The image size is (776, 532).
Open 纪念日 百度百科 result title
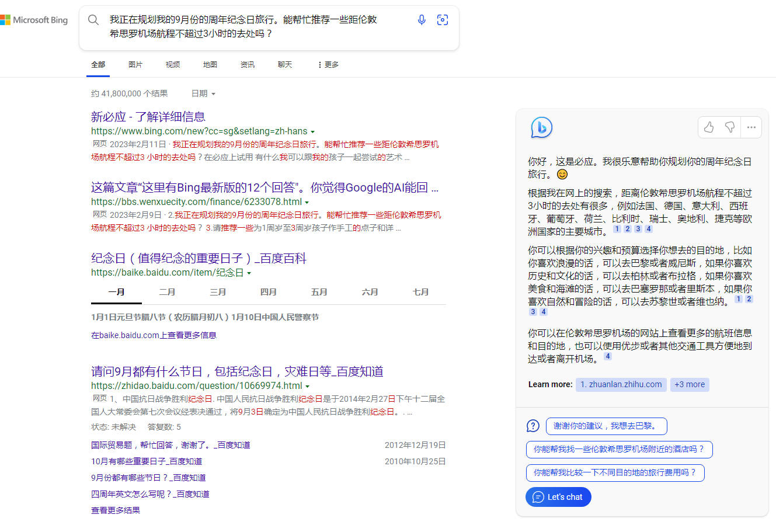tap(199, 258)
